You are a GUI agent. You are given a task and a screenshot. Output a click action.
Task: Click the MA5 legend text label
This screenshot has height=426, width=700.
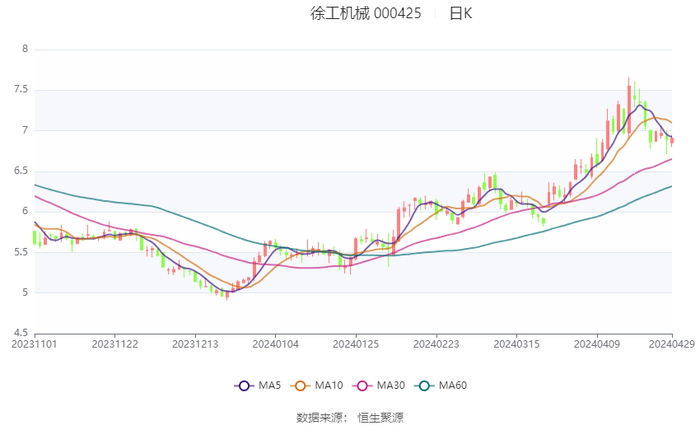[267, 386]
